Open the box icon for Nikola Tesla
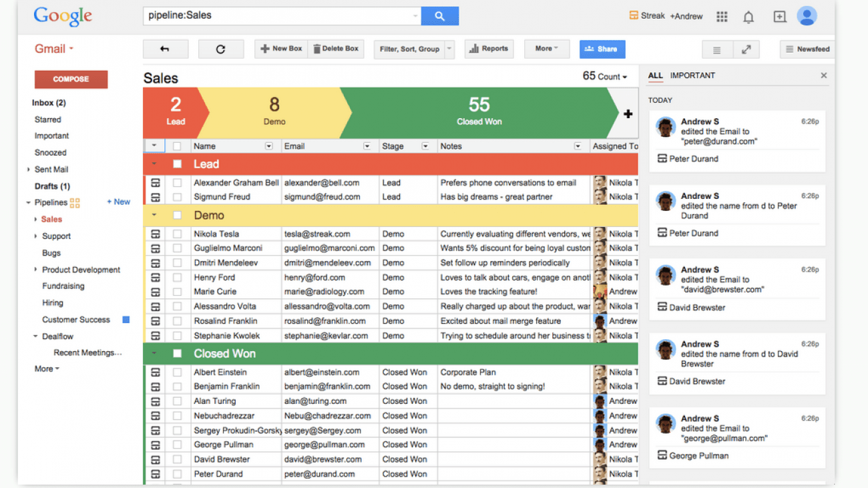Viewport: 868px width, 488px height. tap(155, 234)
